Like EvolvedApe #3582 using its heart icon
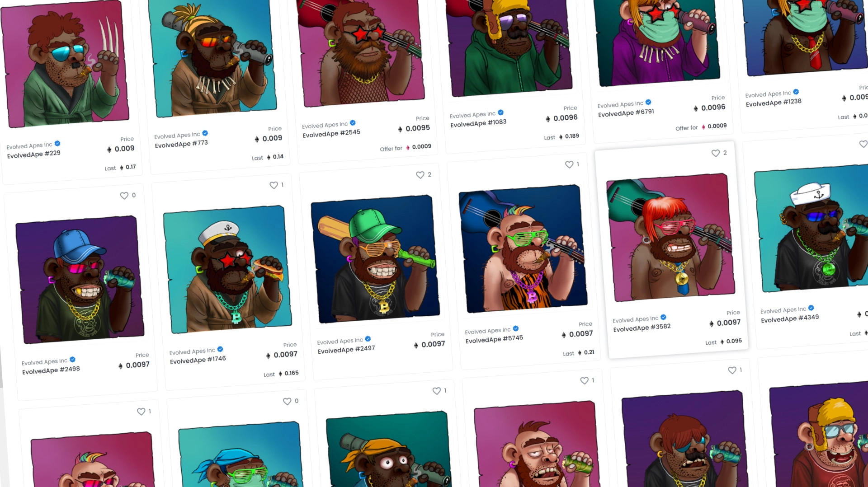The image size is (868, 487). pos(715,153)
